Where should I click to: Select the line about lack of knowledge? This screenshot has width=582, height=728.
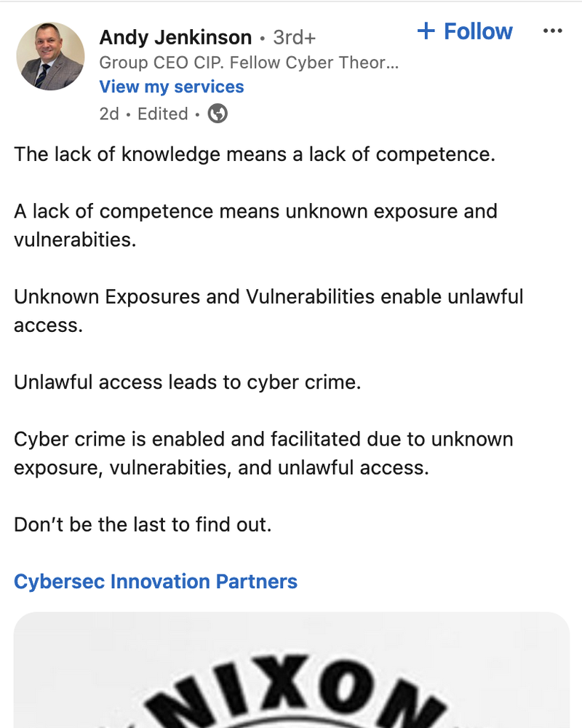[x=255, y=154]
